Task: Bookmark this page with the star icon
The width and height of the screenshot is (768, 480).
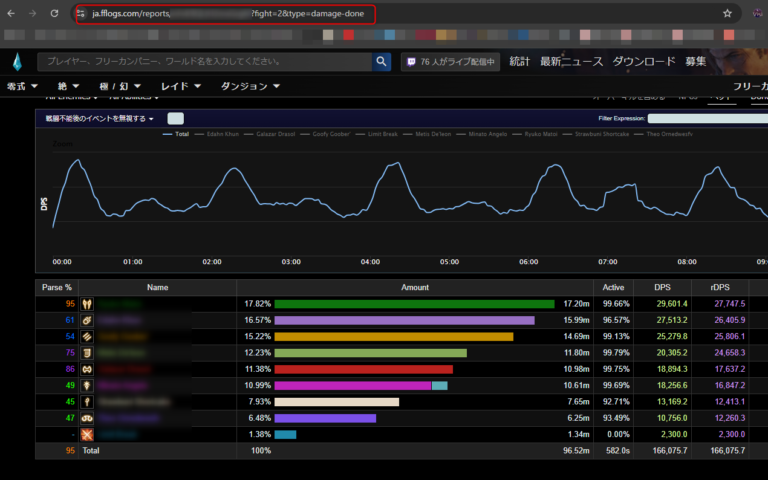Action: coord(727,14)
